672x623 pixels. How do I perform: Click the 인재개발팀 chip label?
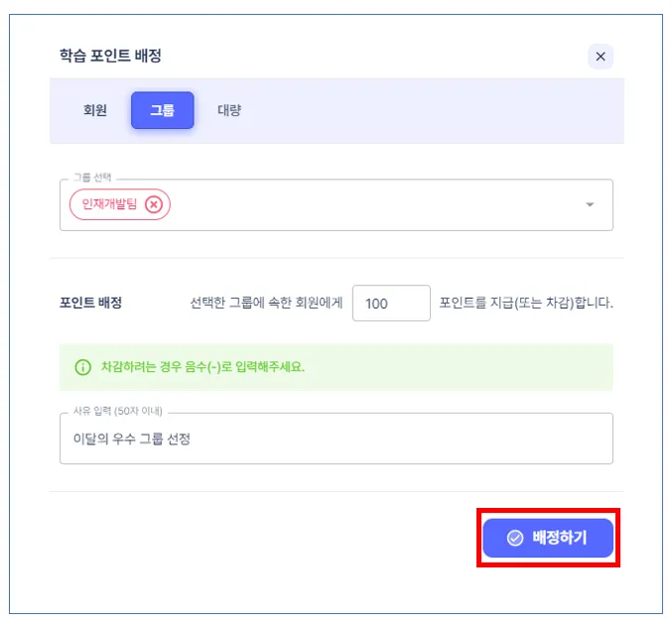[108, 204]
